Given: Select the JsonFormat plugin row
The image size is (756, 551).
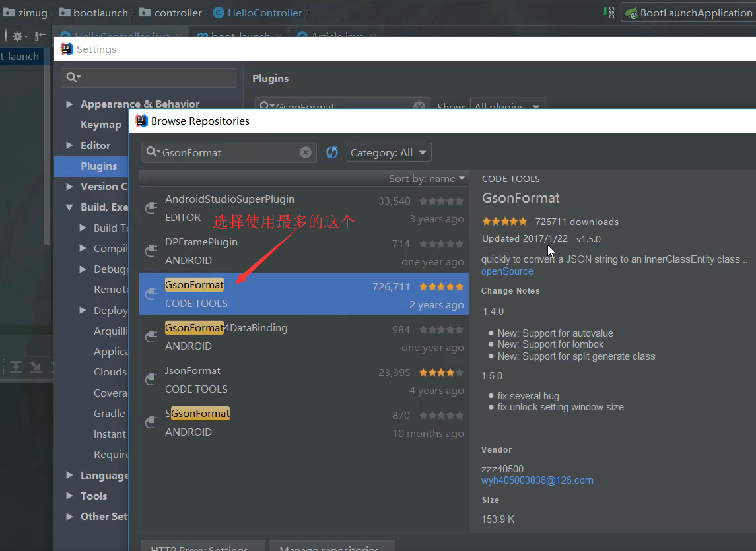Looking at the screenshot, I should [x=304, y=379].
